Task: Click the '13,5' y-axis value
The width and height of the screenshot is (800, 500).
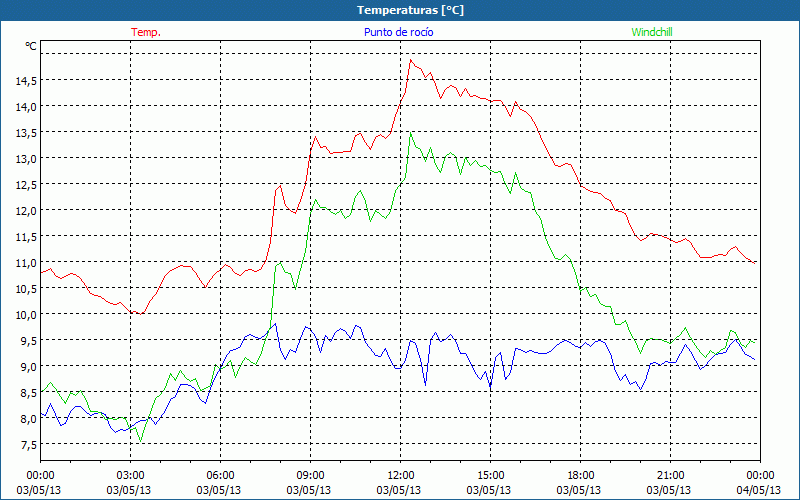Action: click(x=26, y=132)
